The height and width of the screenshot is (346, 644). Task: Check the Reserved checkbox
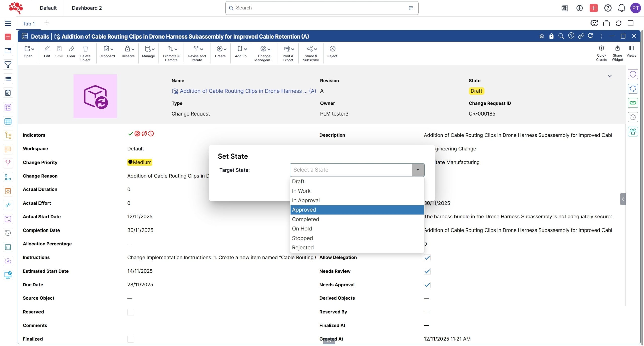pyautogui.click(x=130, y=312)
